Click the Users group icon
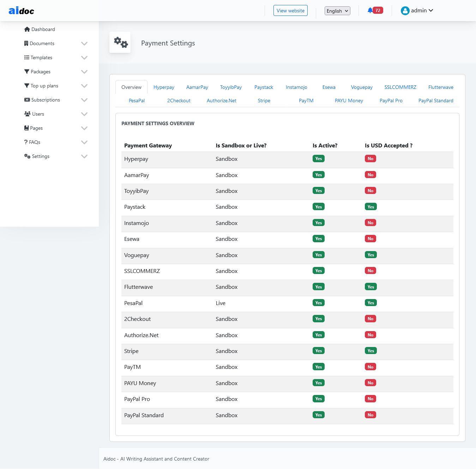Screen dimensions: 476x469 (28, 114)
